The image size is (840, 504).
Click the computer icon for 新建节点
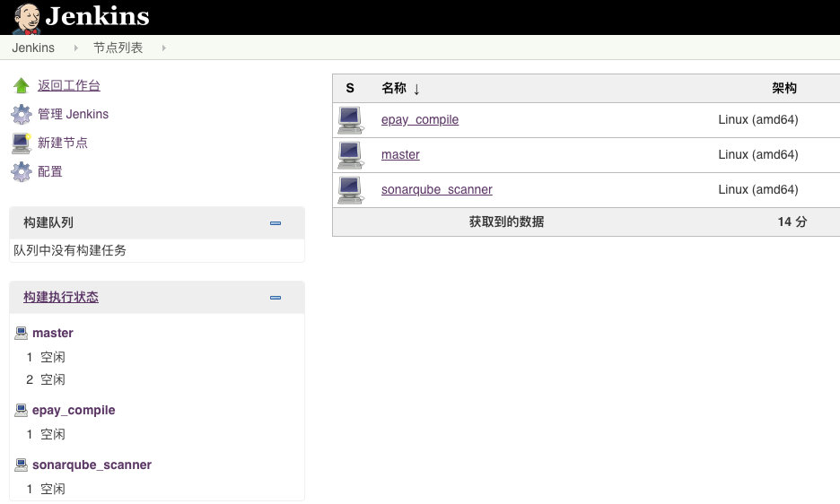tap(22, 143)
